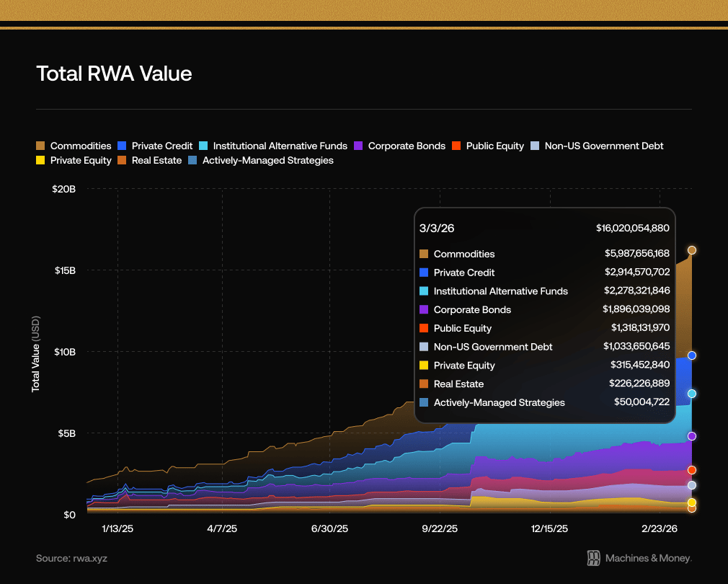Click the $2,914,570,702 Private Credit value

[637, 272]
